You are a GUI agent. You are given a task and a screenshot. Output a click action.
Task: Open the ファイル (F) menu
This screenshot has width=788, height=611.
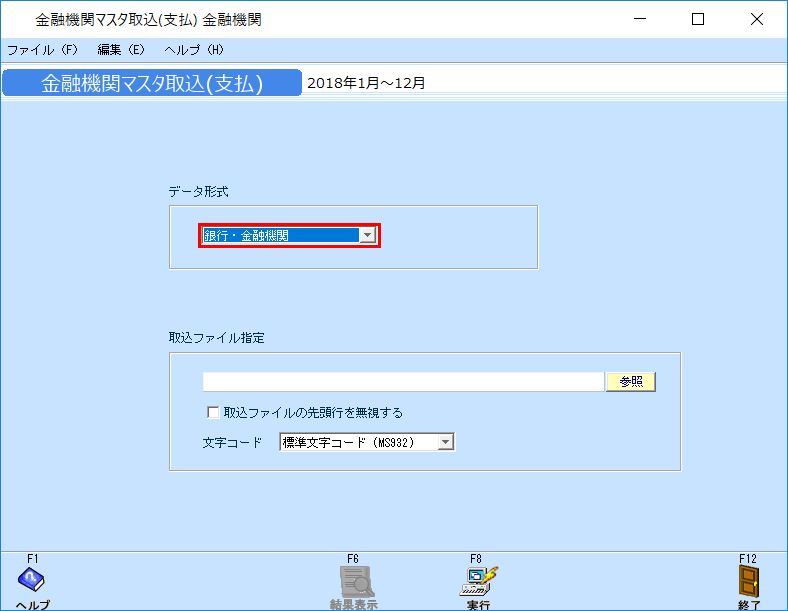coord(42,50)
